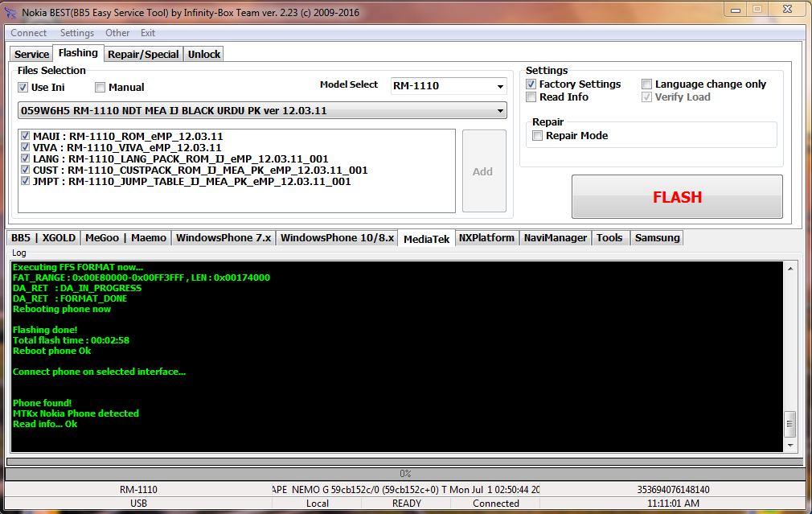This screenshot has width=812, height=514.
Task: Toggle the JMPT jump table checkbox
Action: (26, 181)
